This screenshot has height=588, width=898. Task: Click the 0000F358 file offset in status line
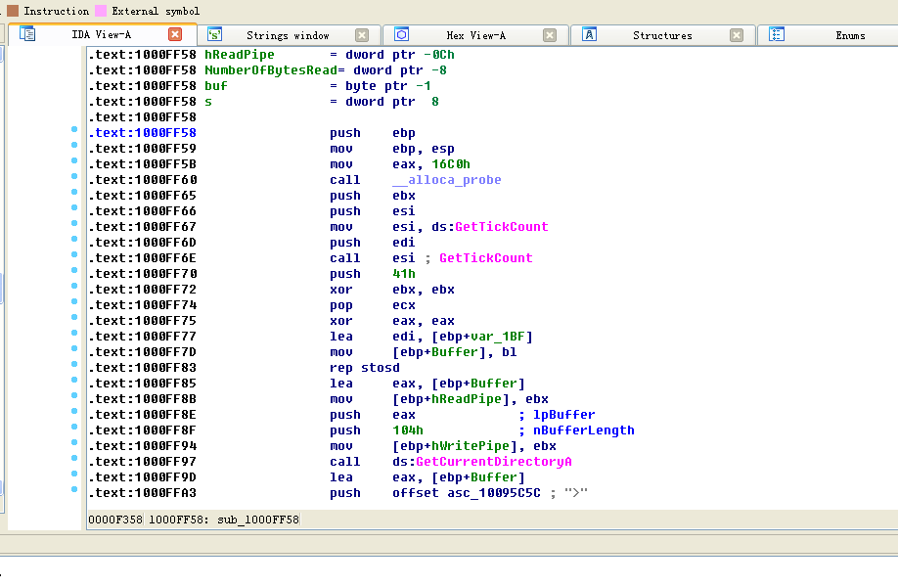tap(115, 520)
